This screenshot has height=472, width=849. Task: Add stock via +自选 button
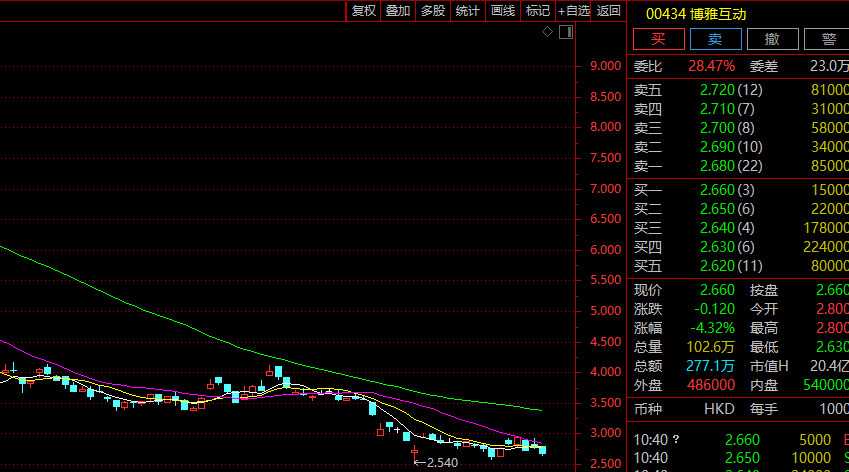pyautogui.click(x=573, y=11)
